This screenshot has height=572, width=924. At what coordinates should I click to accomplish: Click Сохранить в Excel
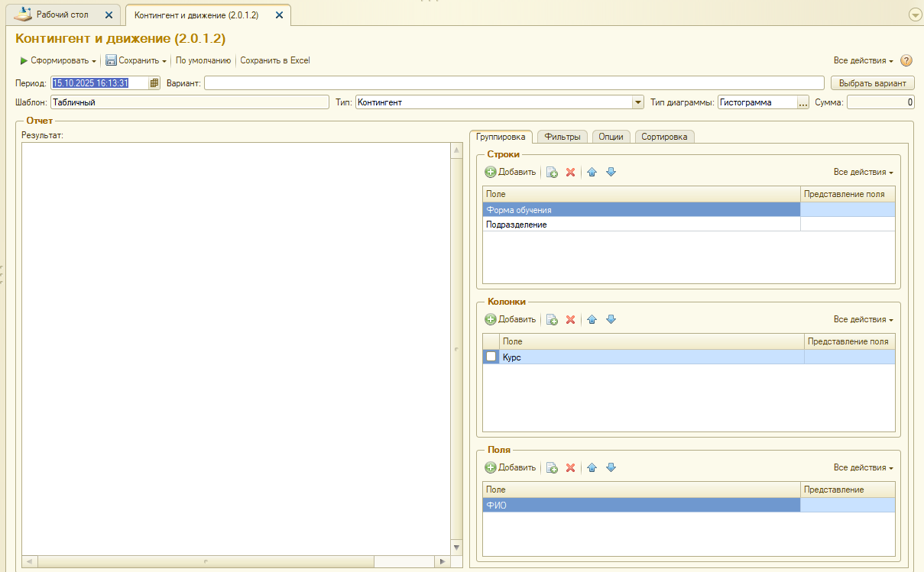(x=275, y=60)
